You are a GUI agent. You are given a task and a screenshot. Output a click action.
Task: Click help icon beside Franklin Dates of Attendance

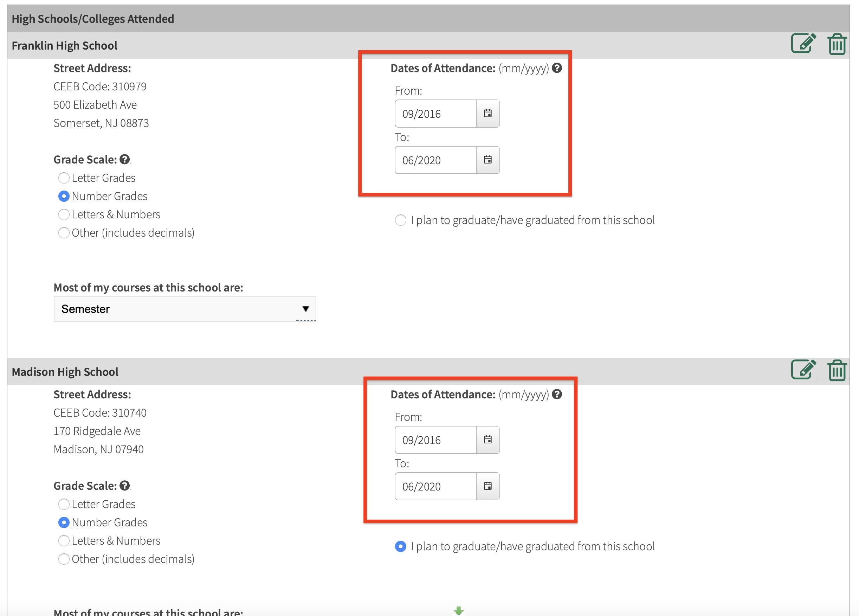(556, 68)
